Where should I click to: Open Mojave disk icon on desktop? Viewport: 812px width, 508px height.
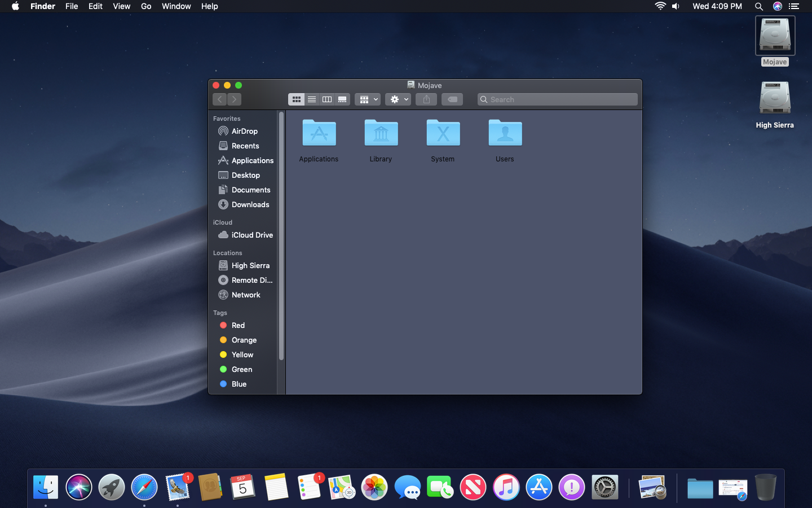[775, 35]
